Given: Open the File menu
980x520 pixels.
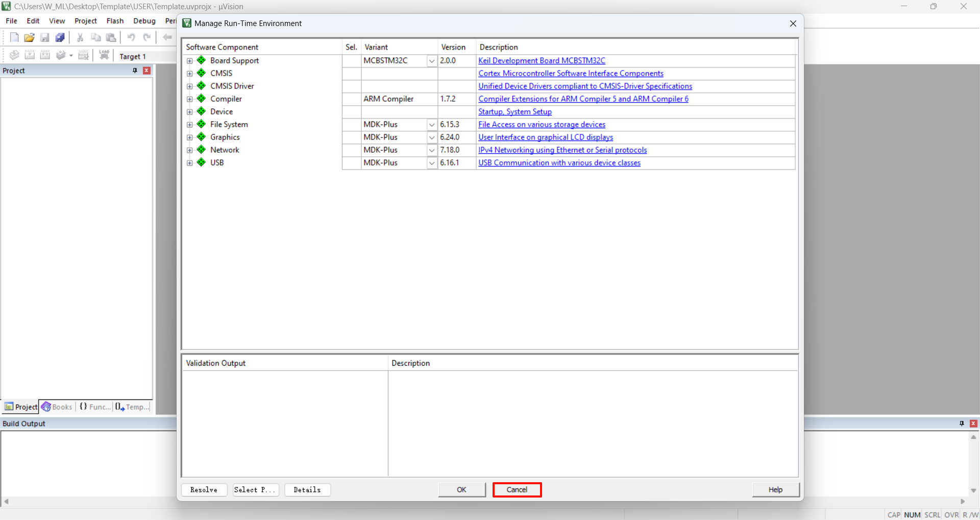Looking at the screenshot, I should point(11,21).
